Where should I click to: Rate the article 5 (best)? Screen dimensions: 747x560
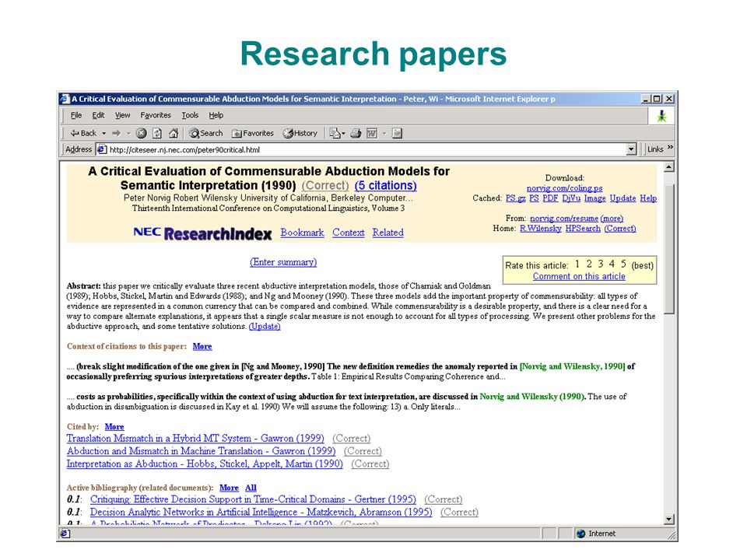(x=623, y=264)
